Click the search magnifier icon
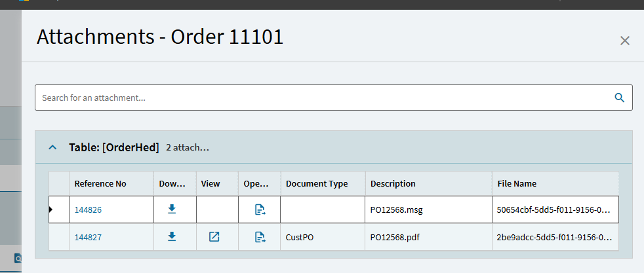This screenshot has height=273, width=644. pos(619,98)
